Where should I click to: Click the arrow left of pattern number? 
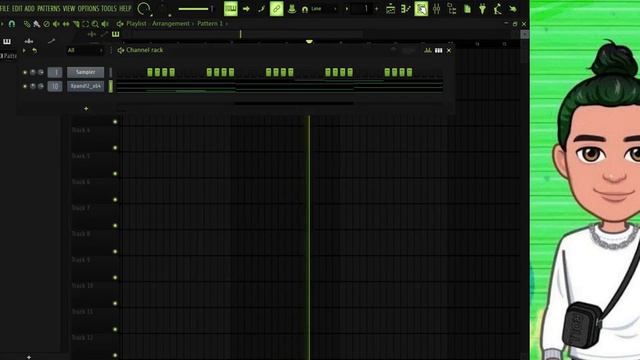[x=347, y=9]
